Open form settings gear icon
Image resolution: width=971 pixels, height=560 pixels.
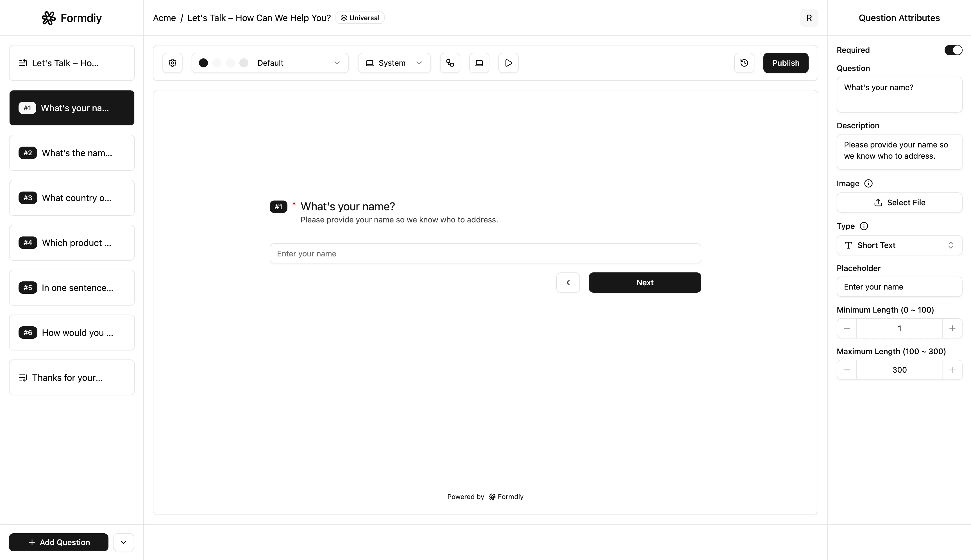tap(172, 63)
